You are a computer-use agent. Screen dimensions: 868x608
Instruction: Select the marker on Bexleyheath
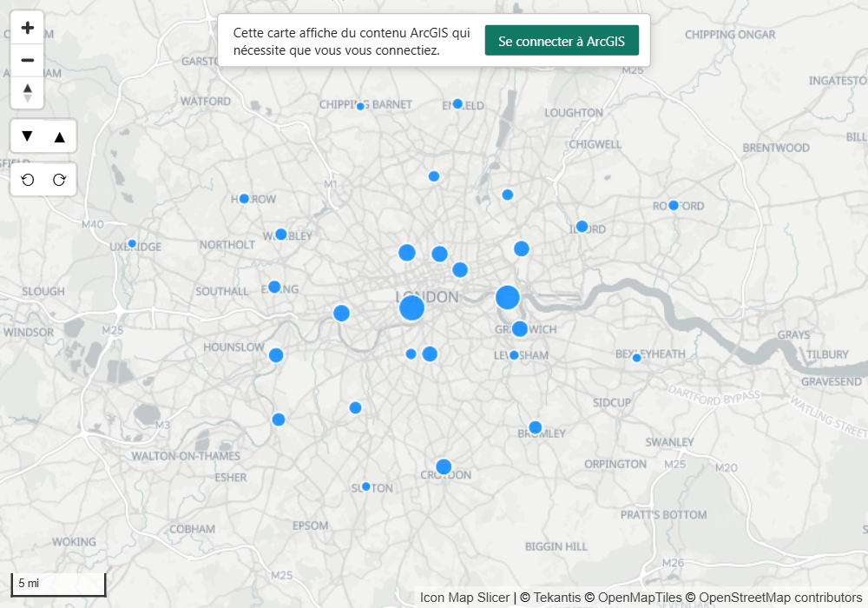click(636, 358)
